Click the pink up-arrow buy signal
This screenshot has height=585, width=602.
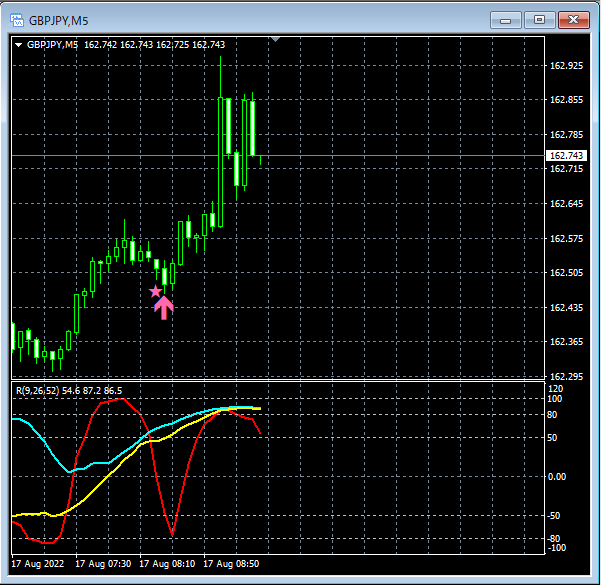pyautogui.click(x=164, y=308)
